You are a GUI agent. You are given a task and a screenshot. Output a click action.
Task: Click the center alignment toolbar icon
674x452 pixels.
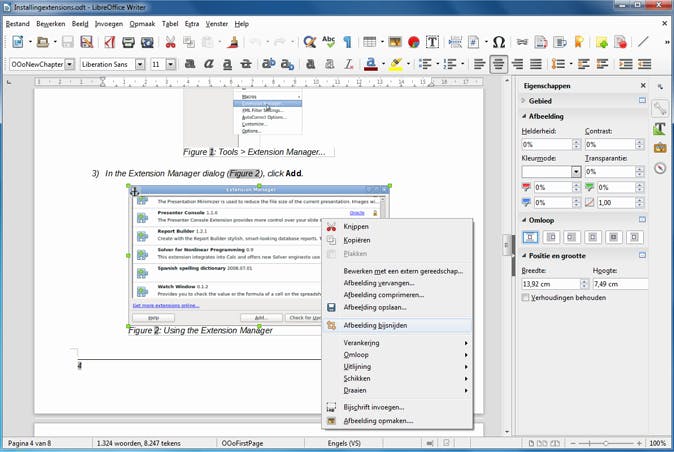click(498, 64)
